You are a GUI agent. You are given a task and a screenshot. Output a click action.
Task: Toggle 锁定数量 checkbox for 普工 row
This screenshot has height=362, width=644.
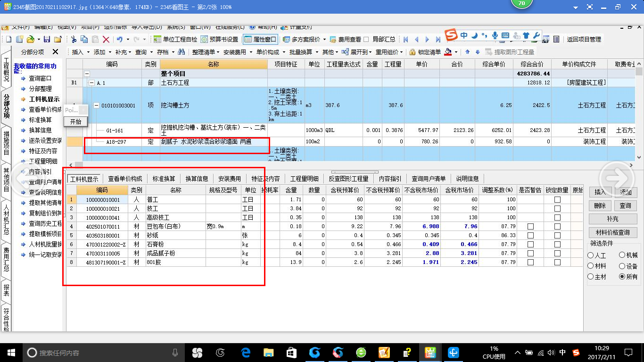[557, 200]
